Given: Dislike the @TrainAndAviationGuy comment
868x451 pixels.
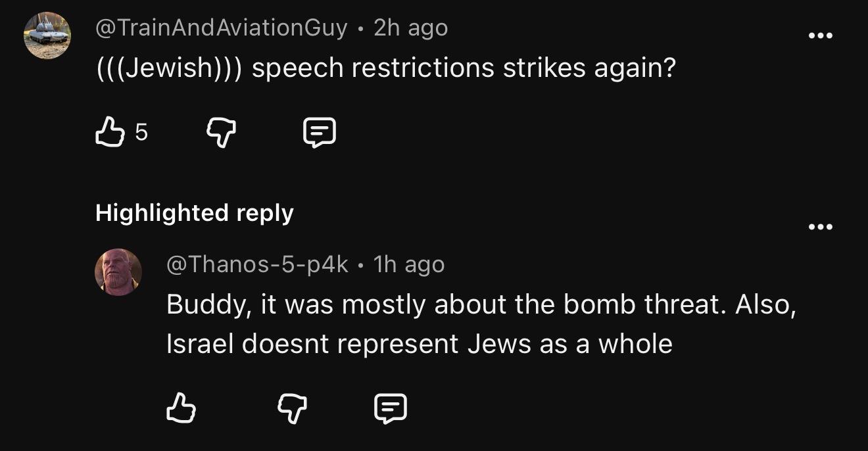Looking at the screenshot, I should pyautogui.click(x=221, y=133).
